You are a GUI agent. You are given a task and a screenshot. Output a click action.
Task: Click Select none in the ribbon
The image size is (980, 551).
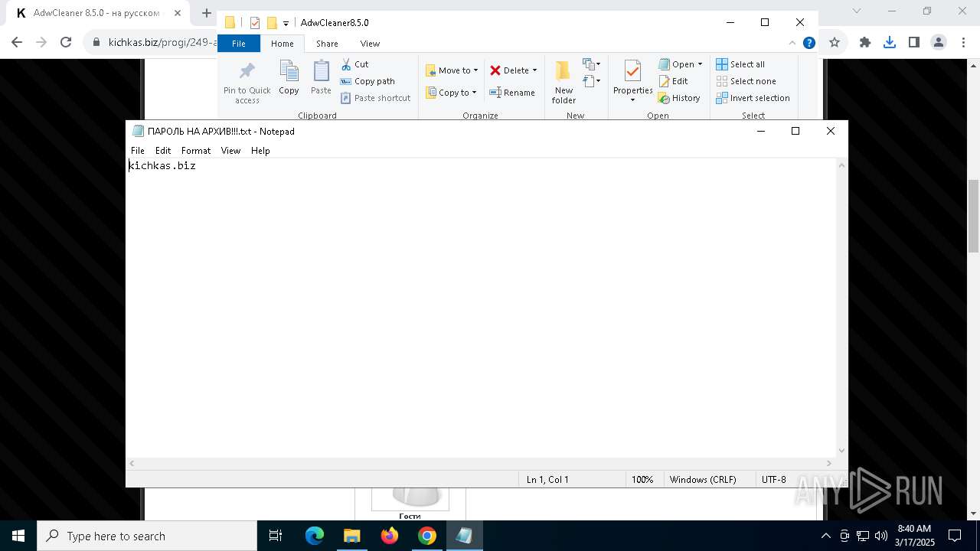tap(746, 81)
